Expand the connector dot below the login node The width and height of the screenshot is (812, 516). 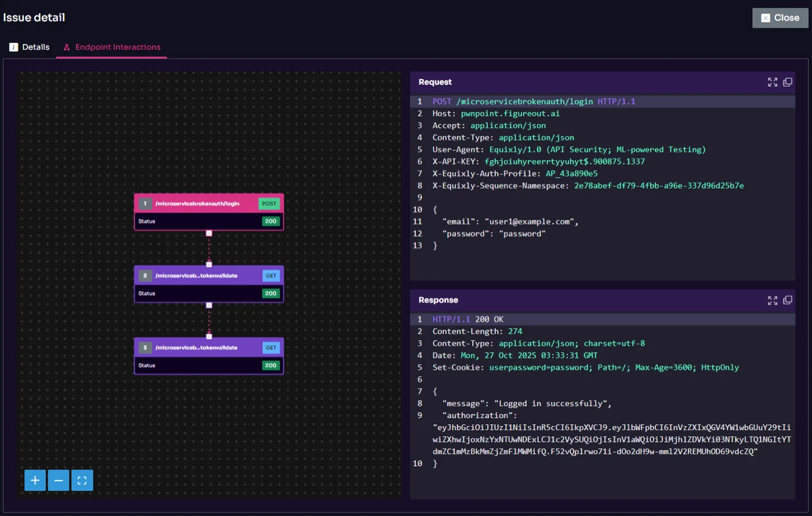pos(209,232)
